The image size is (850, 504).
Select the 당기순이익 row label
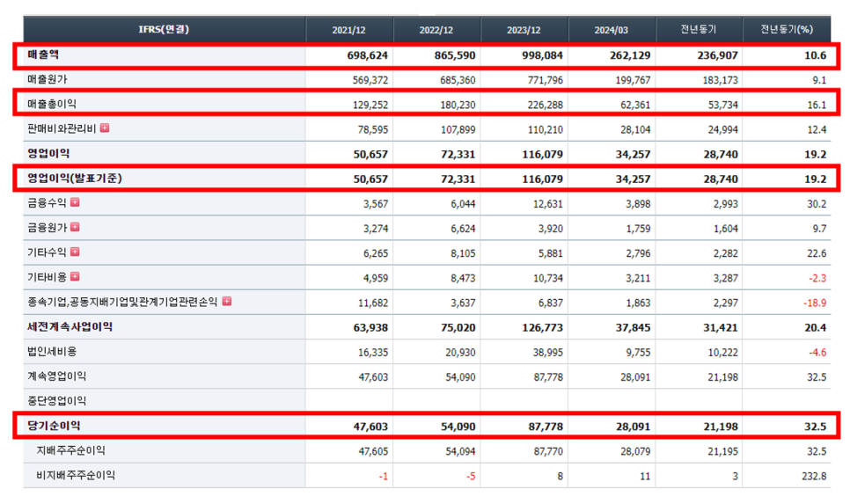54,426
